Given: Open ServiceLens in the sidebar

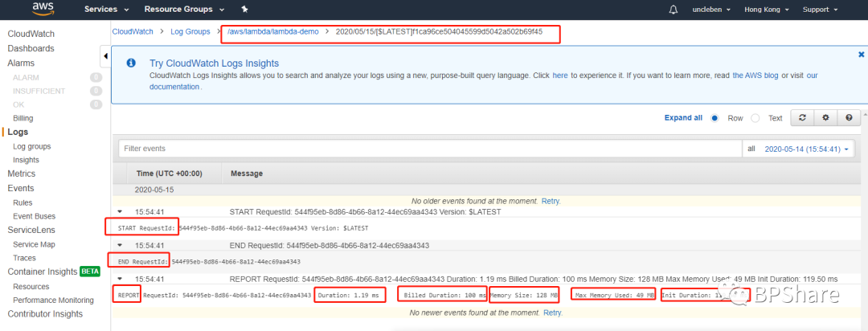Looking at the screenshot, I should pyautogui.click(x=31, y=230).
